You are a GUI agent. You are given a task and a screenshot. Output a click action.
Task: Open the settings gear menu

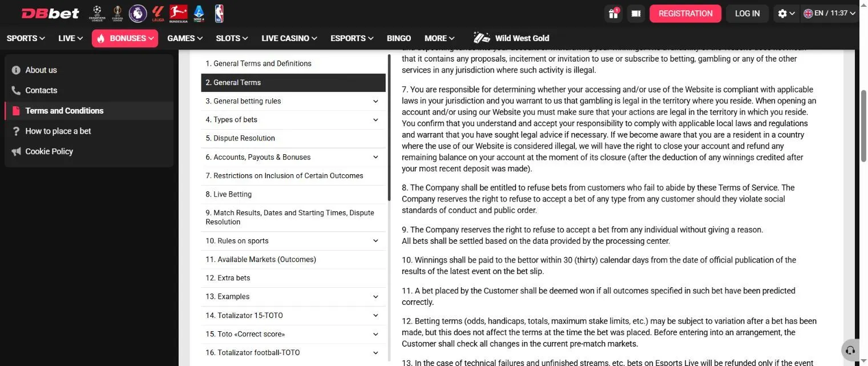pos(786,13)
